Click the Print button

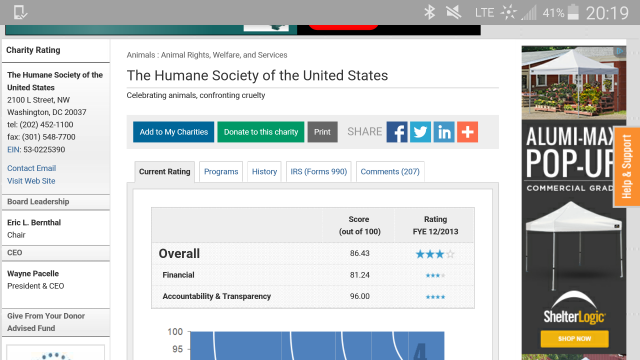point(322,132)
